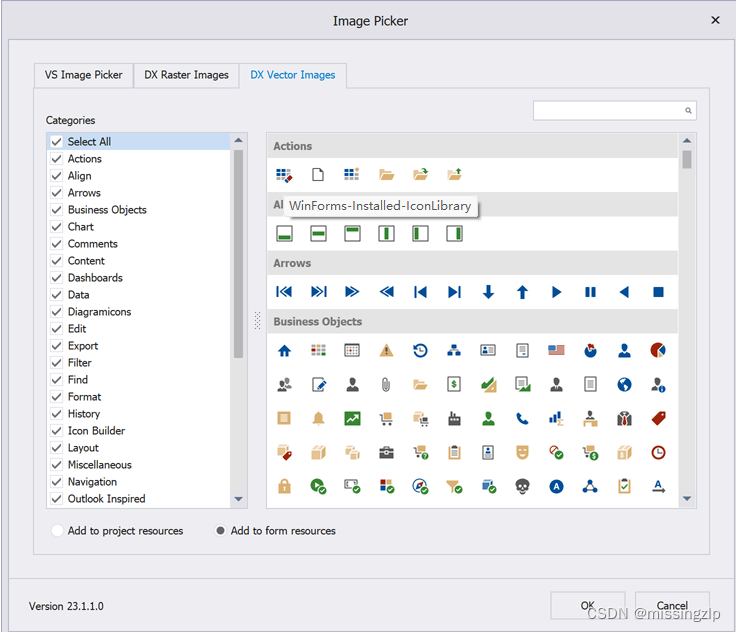736x632 pixels.
Task: Click the categories list scroll up arrow
Action: point(238,140)
